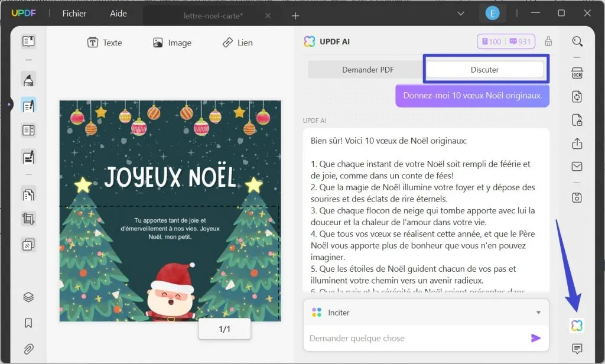The width and height of the screenshot is (605, 364).
Task: Click the Texte insertion button
Action: pos(105,43)
